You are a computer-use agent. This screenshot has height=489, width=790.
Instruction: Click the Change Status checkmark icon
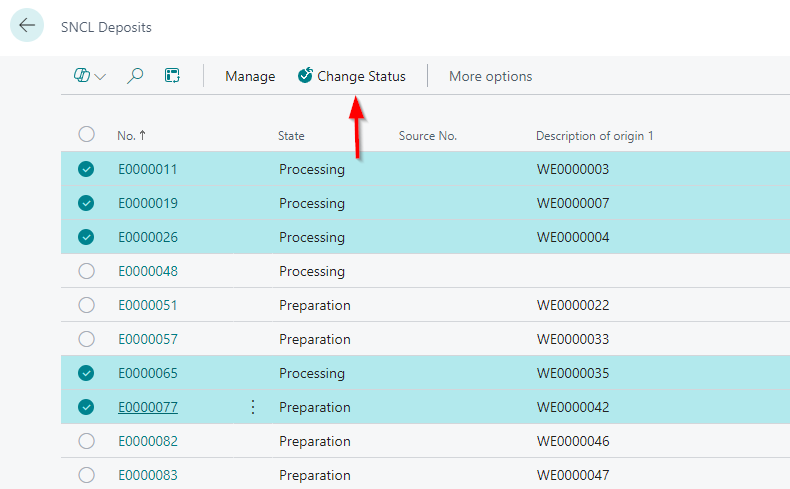coord(305,76)
